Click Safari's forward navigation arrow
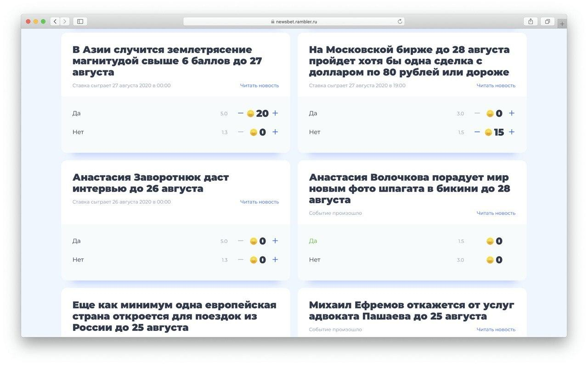 (x=65, y=22)
